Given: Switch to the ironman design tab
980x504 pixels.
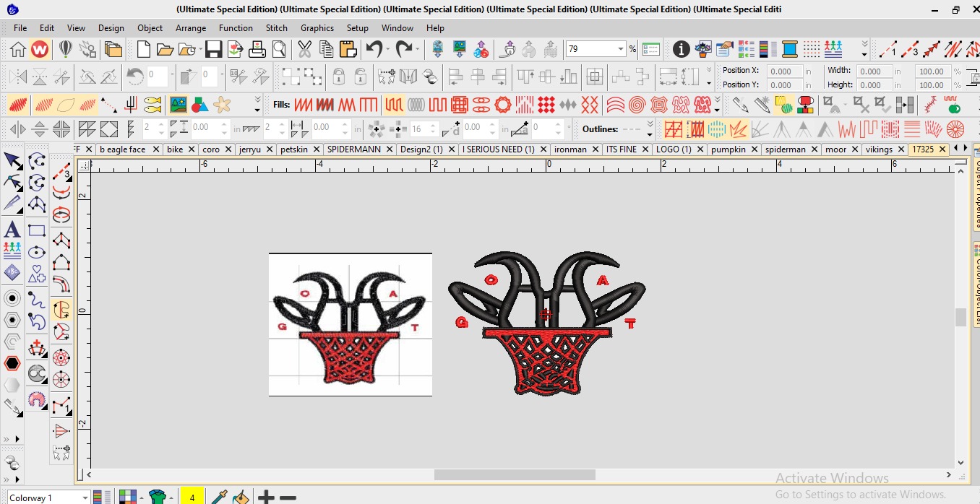Looking at the screenshot, I should click(571, 149).
